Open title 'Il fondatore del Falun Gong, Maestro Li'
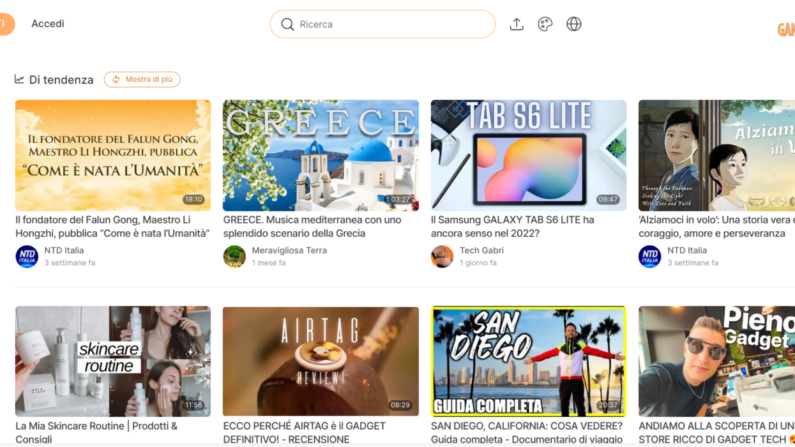 click(103, 220)
